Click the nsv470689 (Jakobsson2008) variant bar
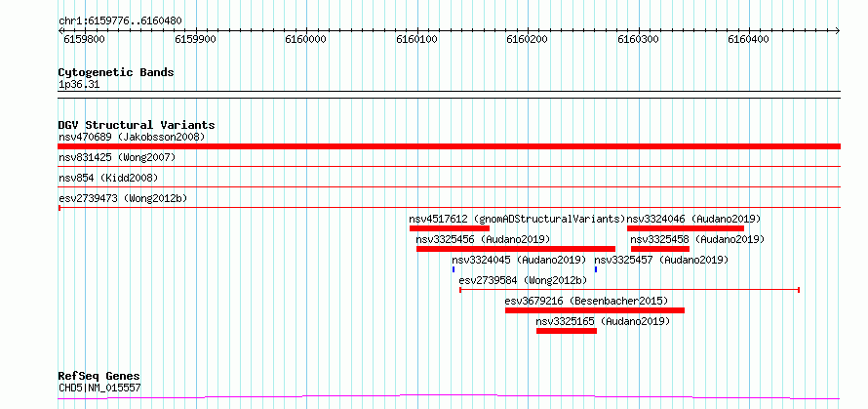Screen dimensions: 868x409 449,146
